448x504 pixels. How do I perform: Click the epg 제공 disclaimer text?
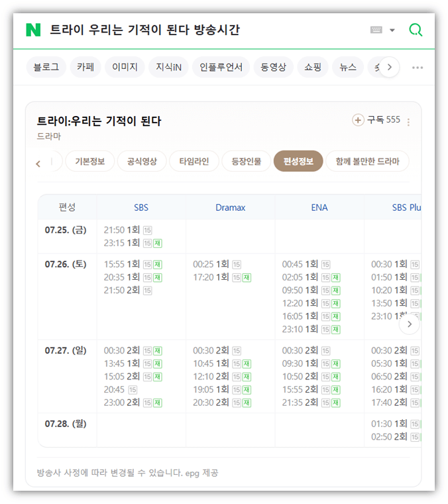click(x=127, y=473)
